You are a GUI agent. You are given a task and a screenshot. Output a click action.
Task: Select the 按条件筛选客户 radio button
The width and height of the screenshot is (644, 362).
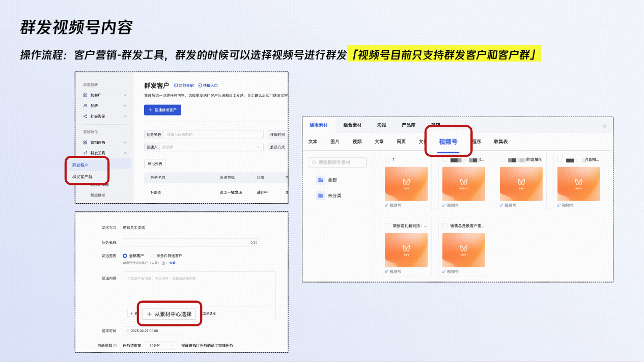(152, 256)
